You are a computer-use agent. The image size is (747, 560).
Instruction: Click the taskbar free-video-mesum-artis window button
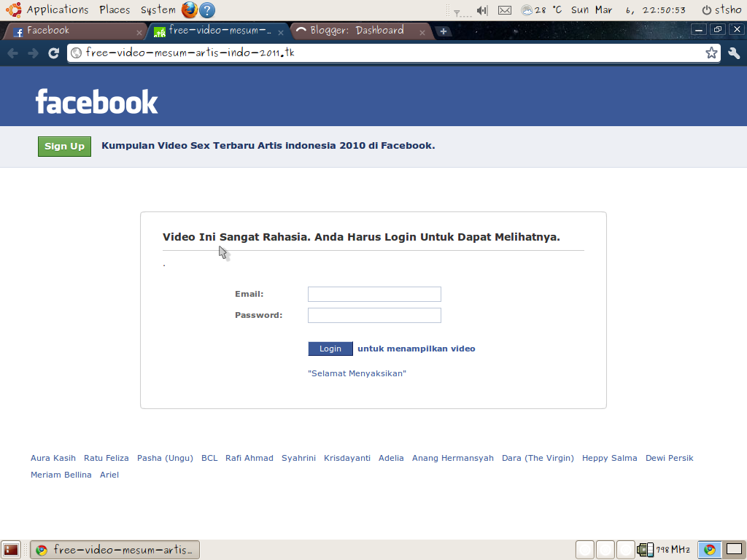115,550
